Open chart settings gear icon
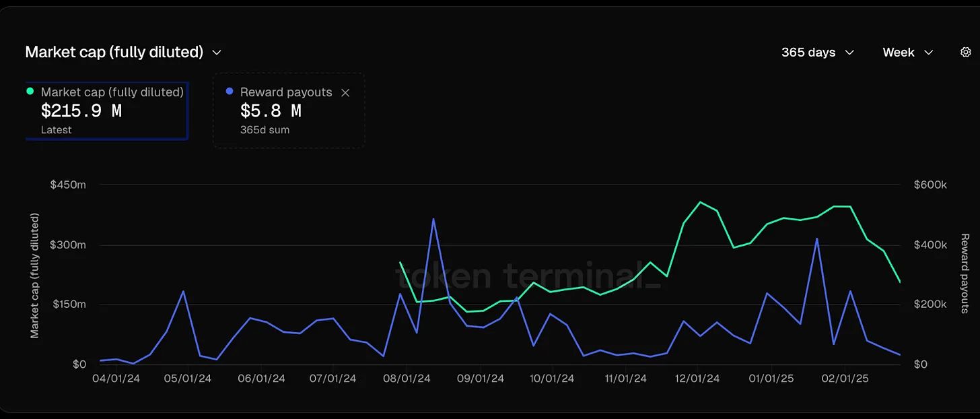980x419 pixels. (x=965, y=52)
